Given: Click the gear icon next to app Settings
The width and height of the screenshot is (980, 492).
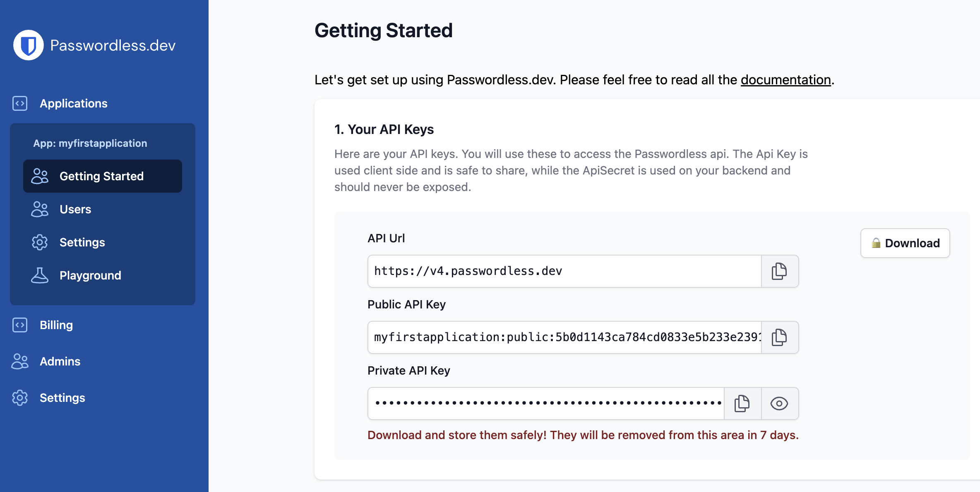Looking at the screenshot, I should [40, 242].
